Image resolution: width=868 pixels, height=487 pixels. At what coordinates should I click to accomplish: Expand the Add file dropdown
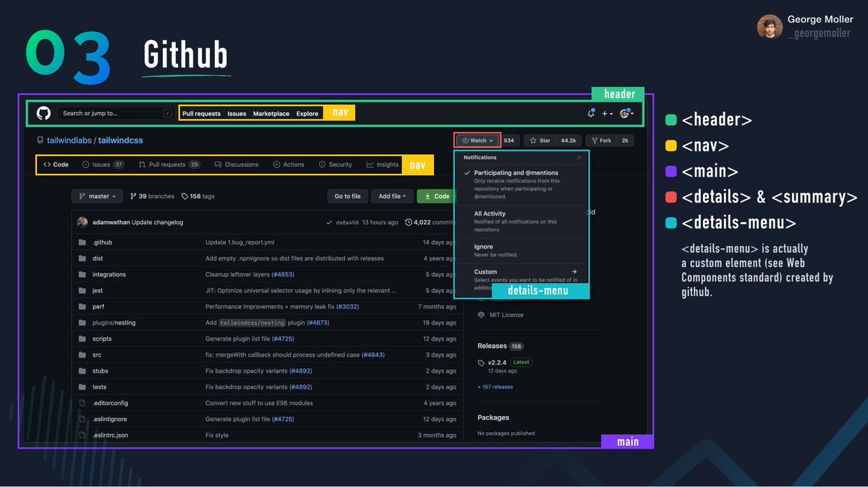(x=393, y=196)
